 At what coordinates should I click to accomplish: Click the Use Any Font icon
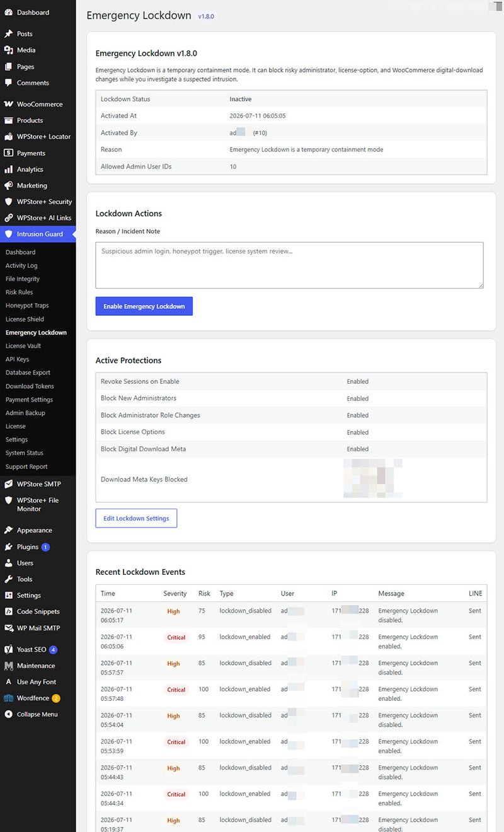coord(8,682)
